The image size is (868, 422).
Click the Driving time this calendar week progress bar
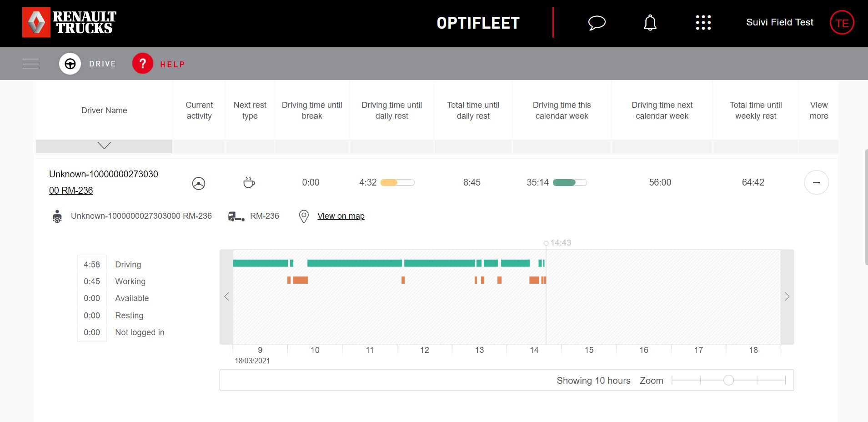coord(570,182)
